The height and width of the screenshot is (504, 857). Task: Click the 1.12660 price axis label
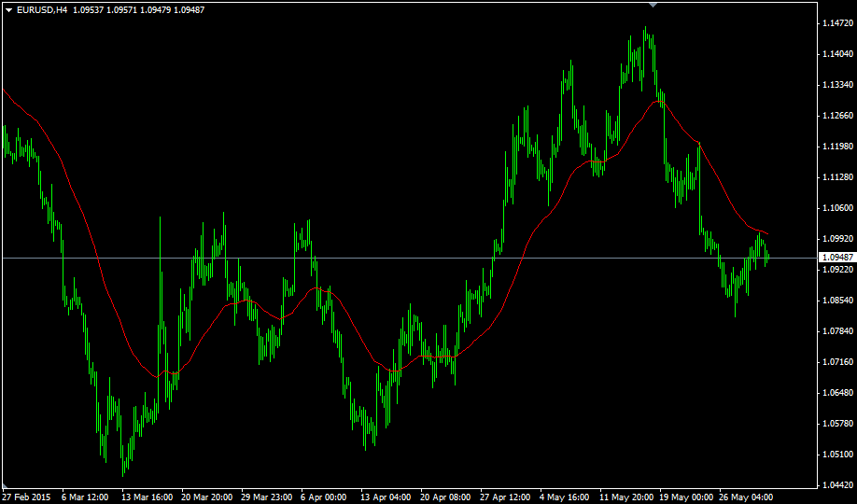pyautogui.click(x=838, y=116)
